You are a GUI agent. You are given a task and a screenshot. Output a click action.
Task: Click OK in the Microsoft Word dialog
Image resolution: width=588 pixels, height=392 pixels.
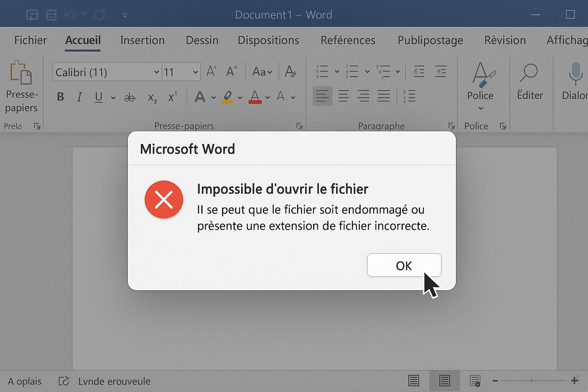[404, 265]
